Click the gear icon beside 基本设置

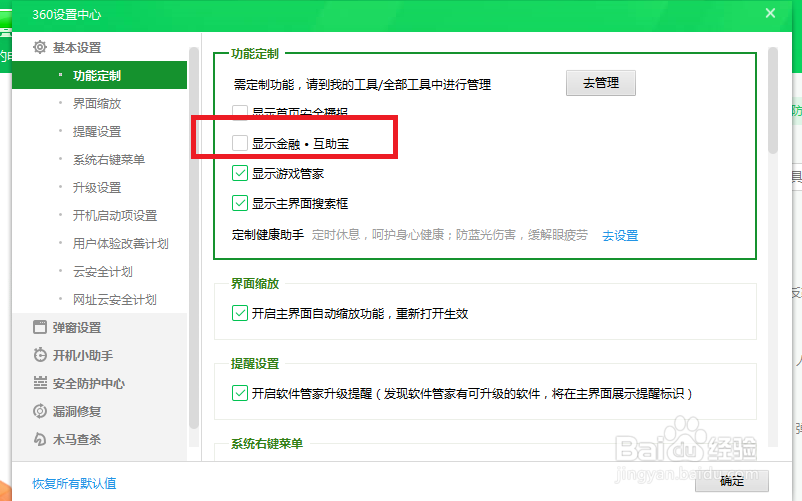point(39,48)
